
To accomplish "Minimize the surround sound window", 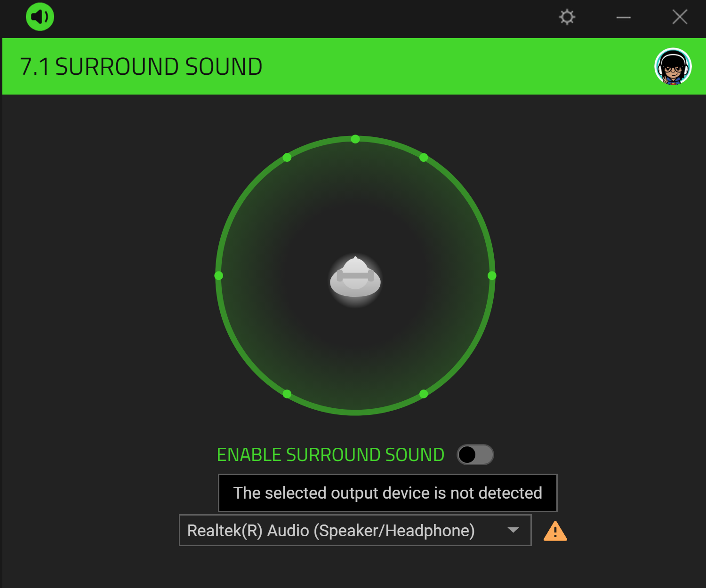I will [624, 17].
